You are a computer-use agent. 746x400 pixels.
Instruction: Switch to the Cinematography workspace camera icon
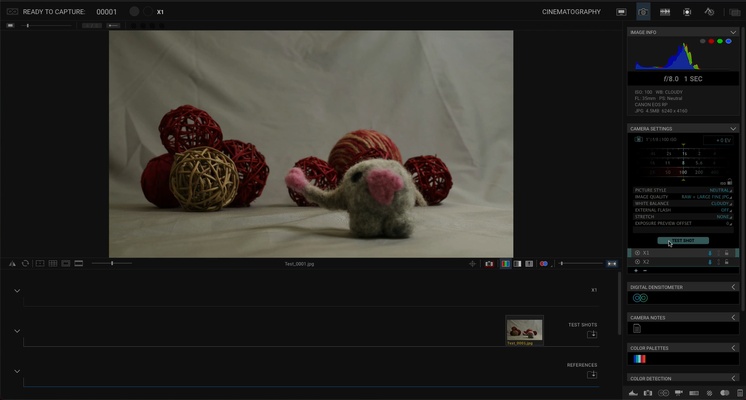tap(643, 12)
